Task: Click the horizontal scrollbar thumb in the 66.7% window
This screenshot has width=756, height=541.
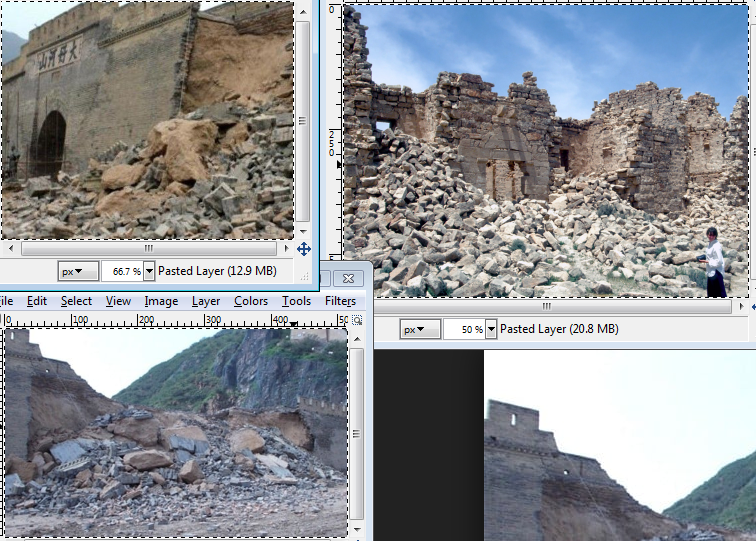Action: pos(149,248)
